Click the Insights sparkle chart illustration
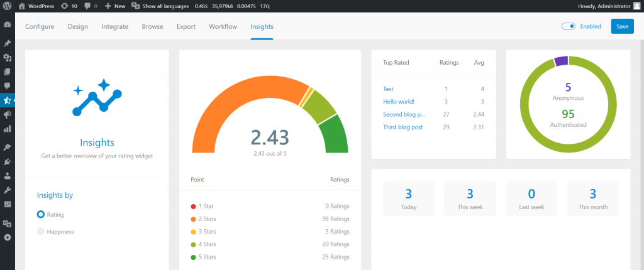 (x=97, y=97)
